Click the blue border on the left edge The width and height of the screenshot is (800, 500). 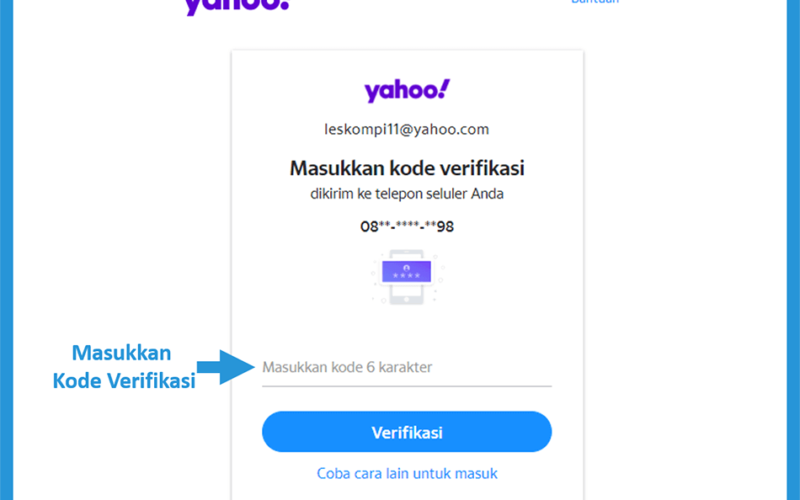(x=6, y=250)
